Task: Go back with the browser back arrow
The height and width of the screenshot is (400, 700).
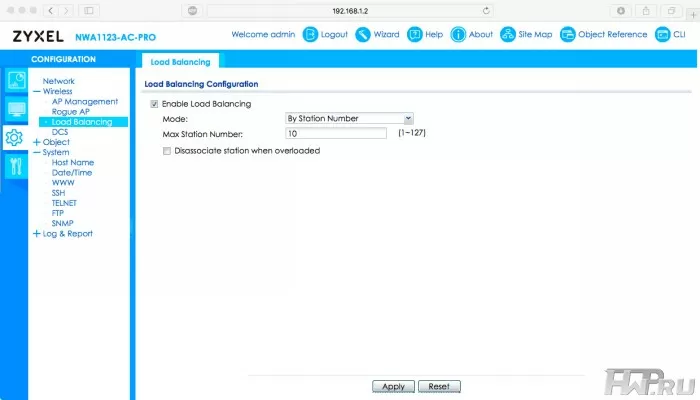Action: (50, 11)
